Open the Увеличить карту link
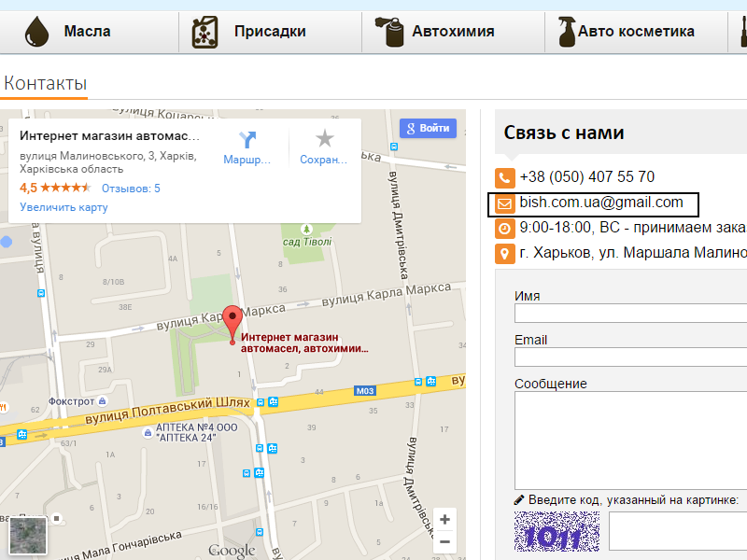 [63, 207]
